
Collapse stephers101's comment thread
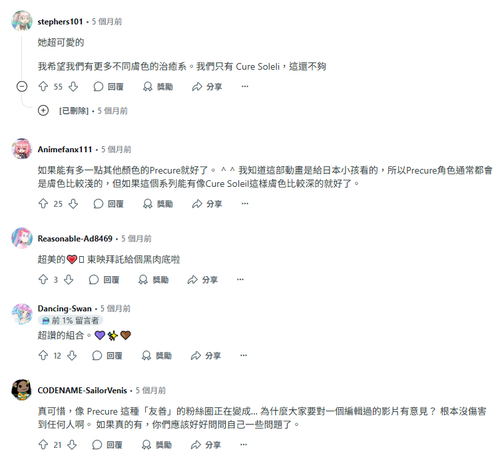[x=22, y=87]
